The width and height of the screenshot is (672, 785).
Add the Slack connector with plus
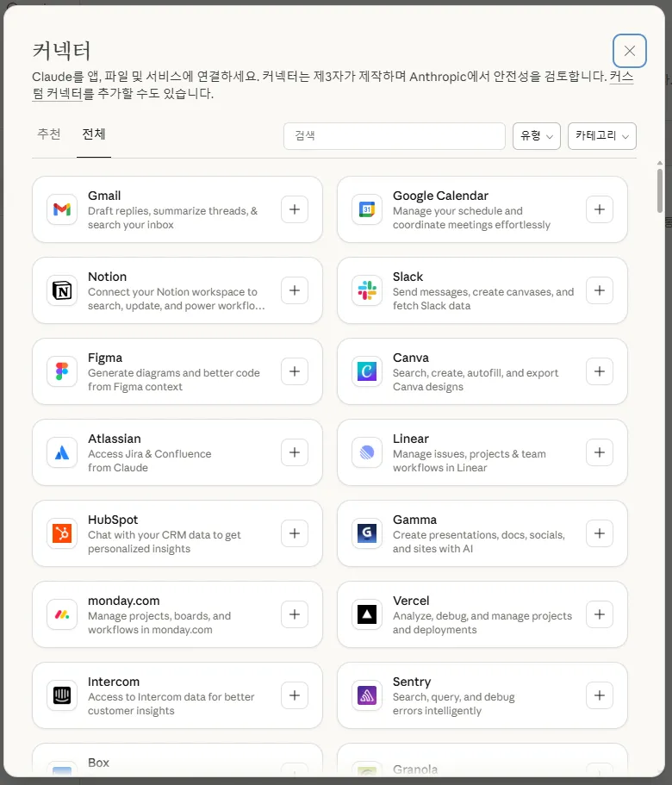[x=600, y=290]
